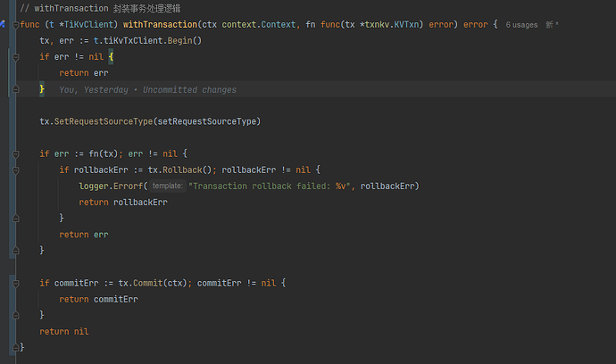616x364 pixels.
Task: Click fold end marker beside the highlighted closing brace
Action: click(x=15, y=89)
